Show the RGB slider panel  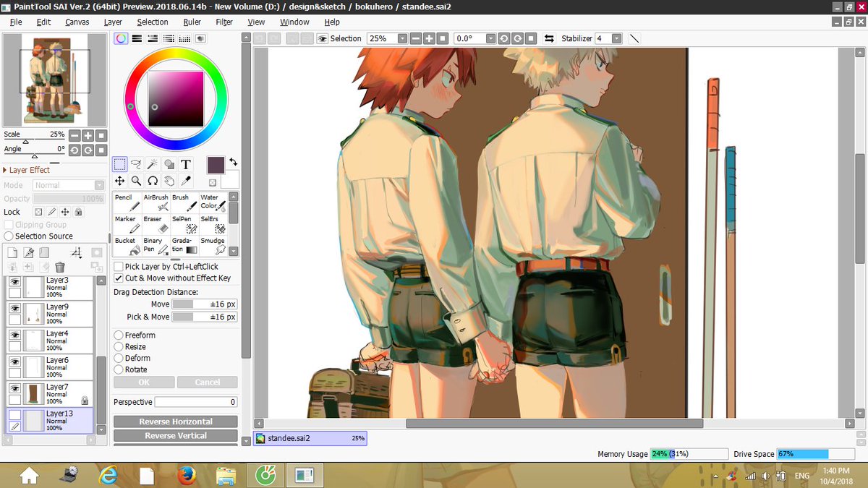coord(137,38)
